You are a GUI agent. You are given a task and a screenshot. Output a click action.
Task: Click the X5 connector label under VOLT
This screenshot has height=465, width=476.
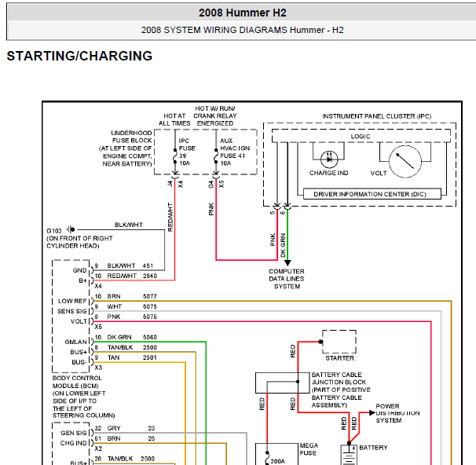click(x=98, y=327)
